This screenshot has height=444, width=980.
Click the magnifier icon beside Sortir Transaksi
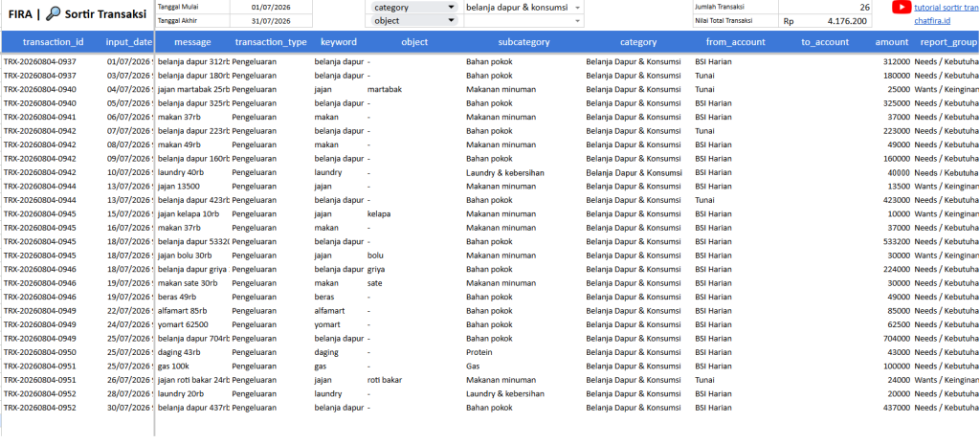pos(54,13)
